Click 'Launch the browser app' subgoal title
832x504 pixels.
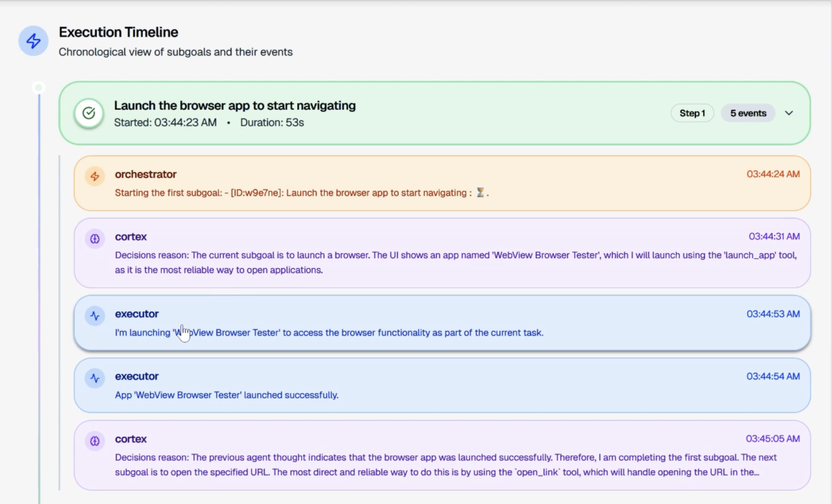tap(235, 106)
